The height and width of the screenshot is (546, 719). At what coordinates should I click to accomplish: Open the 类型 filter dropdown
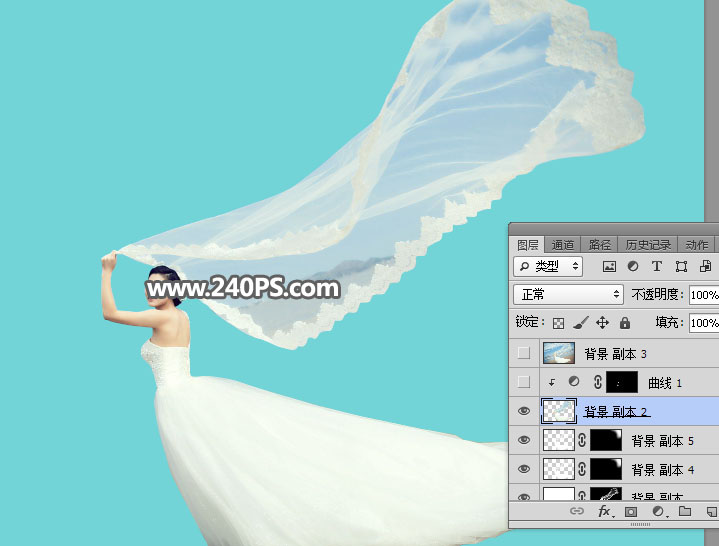click(x=548, y=266)
